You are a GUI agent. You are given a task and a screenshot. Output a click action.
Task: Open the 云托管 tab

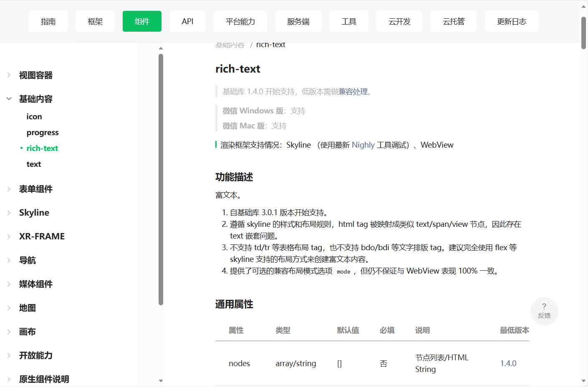[x=454, y=21]
